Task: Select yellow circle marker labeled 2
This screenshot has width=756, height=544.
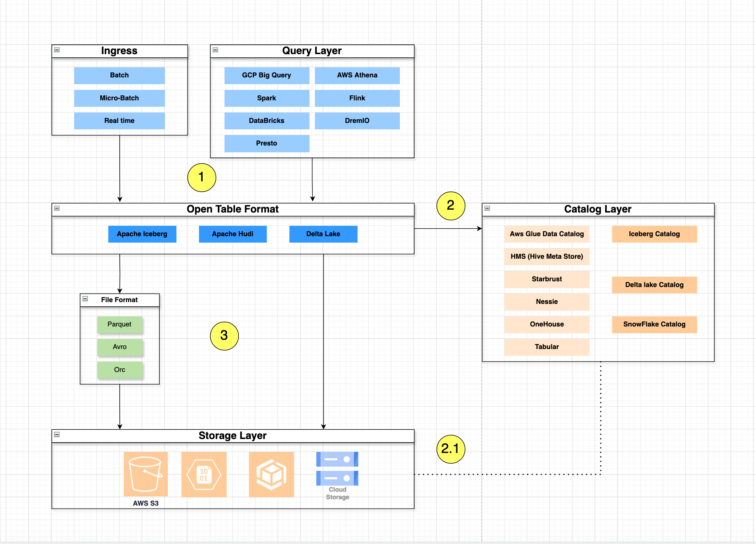Action: (x=451, y=206)
